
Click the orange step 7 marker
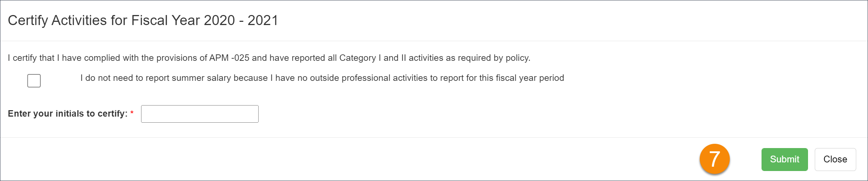[x=714, y=159]
